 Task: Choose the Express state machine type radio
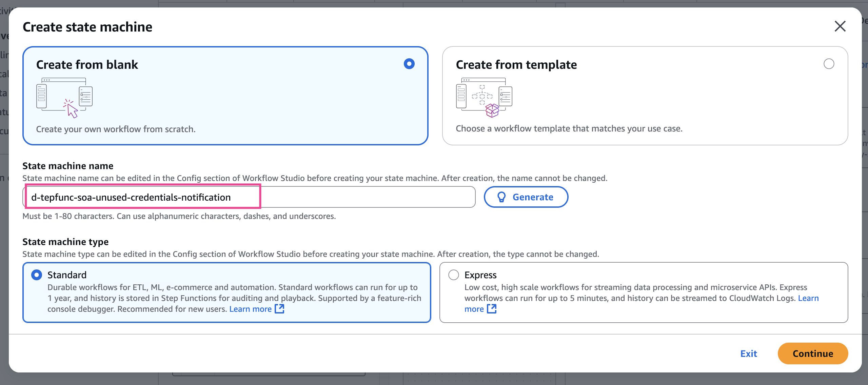[454, 275]
